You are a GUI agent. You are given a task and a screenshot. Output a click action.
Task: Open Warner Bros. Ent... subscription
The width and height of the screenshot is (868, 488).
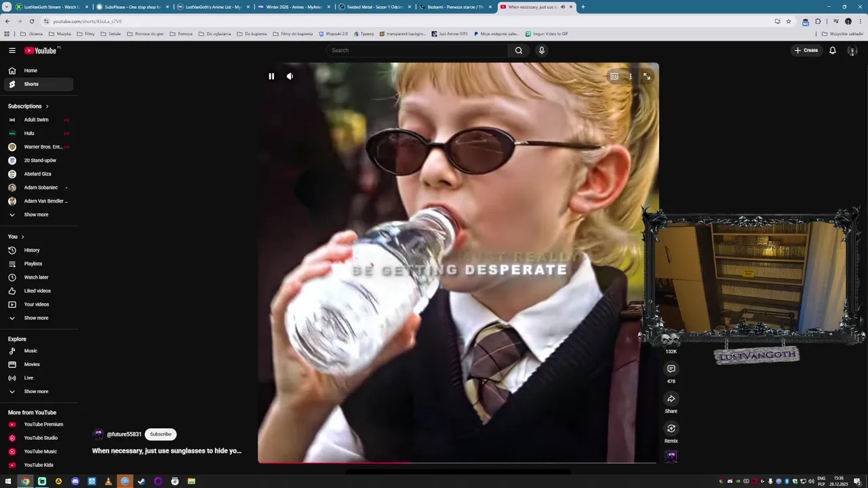39,147
